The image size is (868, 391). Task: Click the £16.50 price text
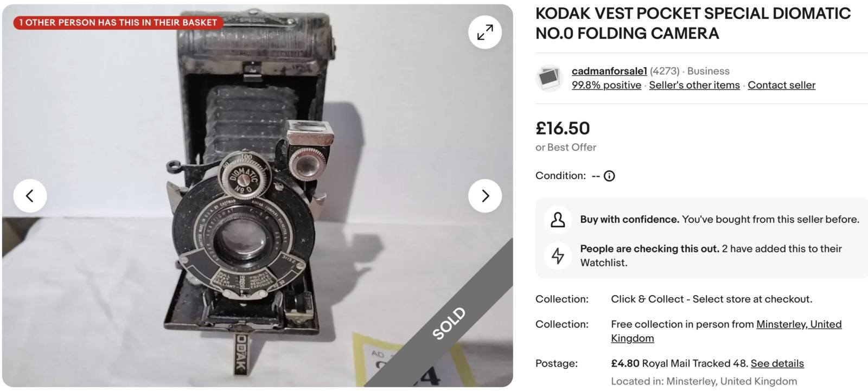pos(563,129)
